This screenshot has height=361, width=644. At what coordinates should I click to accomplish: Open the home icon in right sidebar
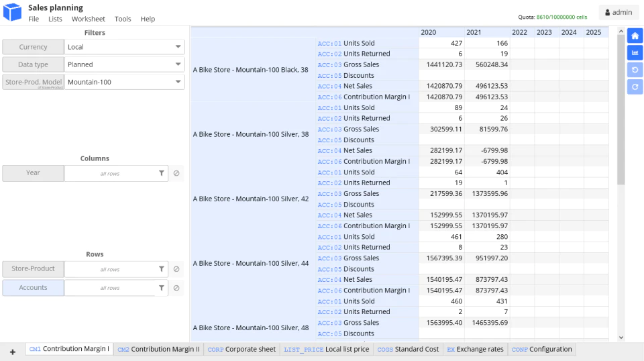[635, 36]
